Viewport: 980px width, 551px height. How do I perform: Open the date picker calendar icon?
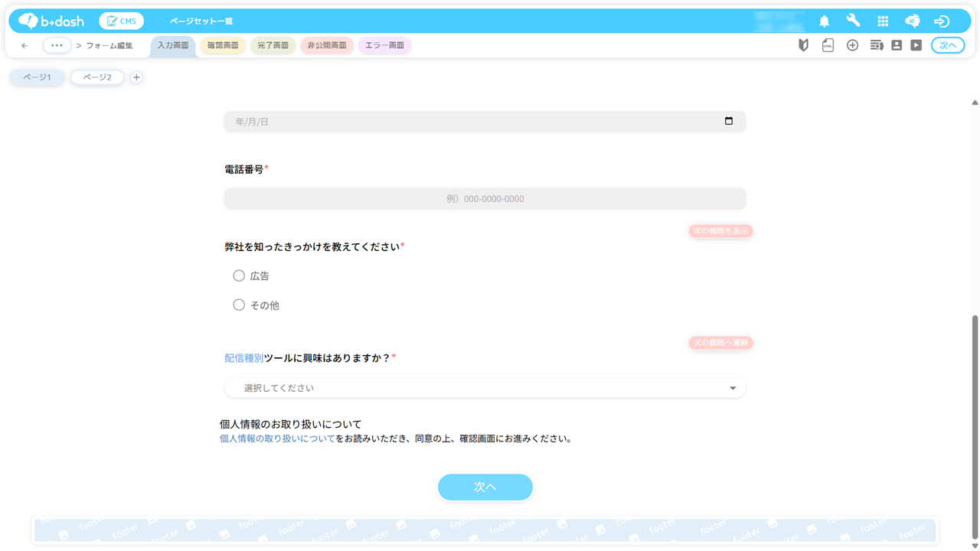click(x=729, y=121)
